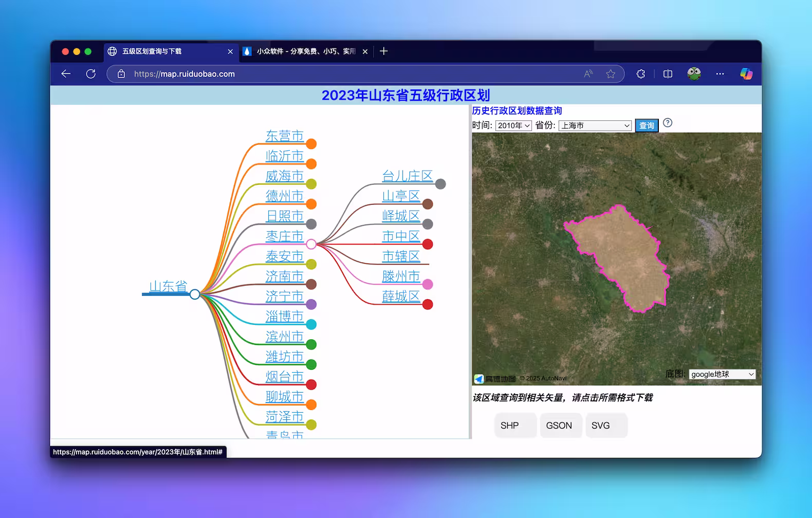Collapse the 山东省 root node circle
The height and width of the screenshot is (518, 812).
tap(195, 294)
